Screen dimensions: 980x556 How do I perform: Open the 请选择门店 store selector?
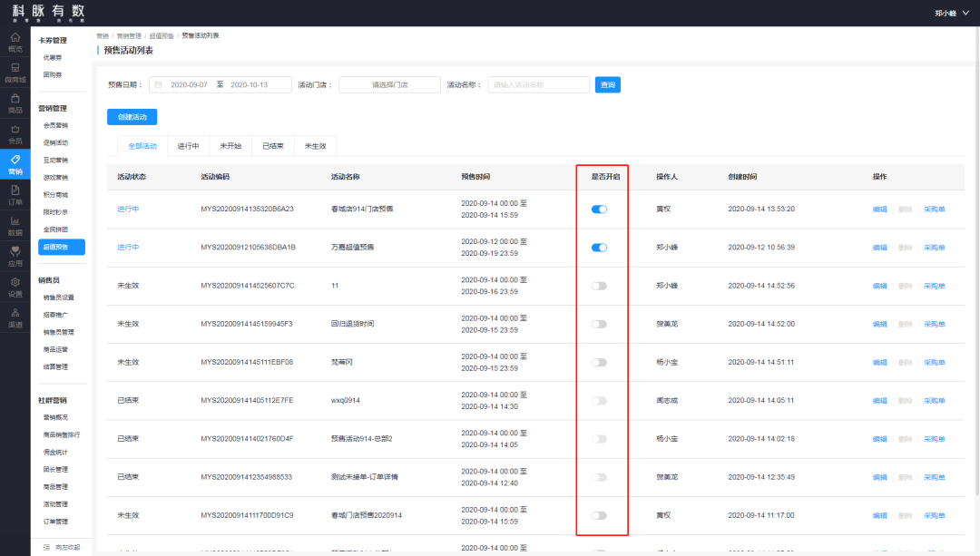click(389, 85)
